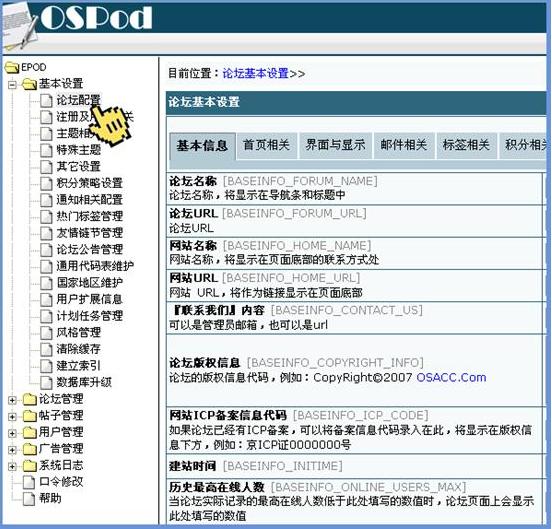Image resolution: width=552 pixels, height=529 pixels.
Task: Click page icon beside 其它设置
Action: 46,167
